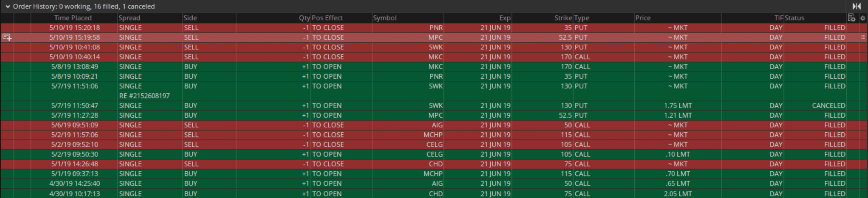
Task: Click the panel width collapse arrows icon
Action: (x=857, y=6)
